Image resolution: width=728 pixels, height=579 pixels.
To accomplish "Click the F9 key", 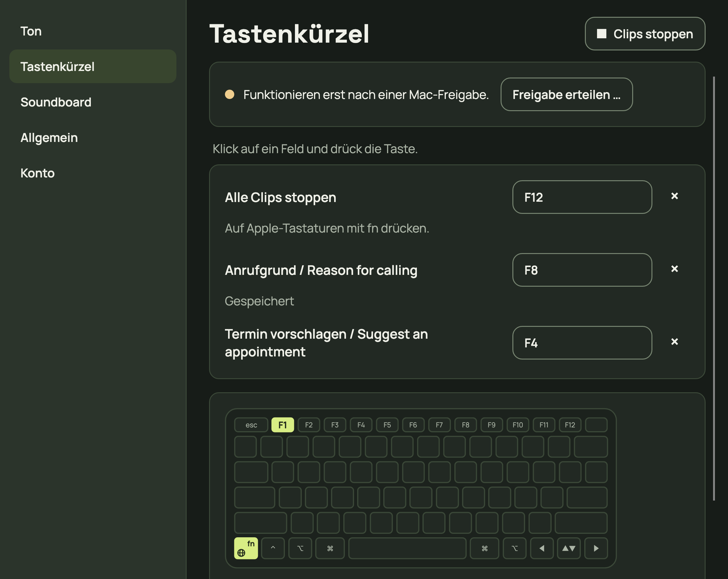I will pyautogui.click(x=492, y=425).
